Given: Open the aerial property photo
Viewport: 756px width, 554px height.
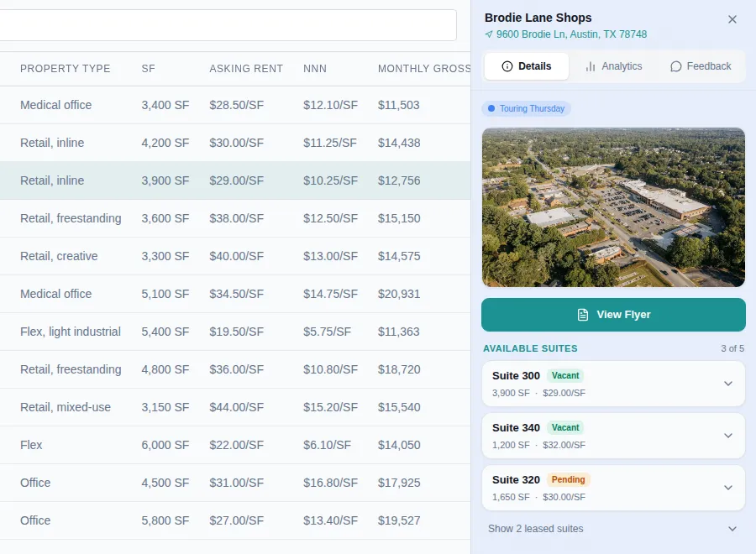Looking at the screenshot, I should [613, 207].
